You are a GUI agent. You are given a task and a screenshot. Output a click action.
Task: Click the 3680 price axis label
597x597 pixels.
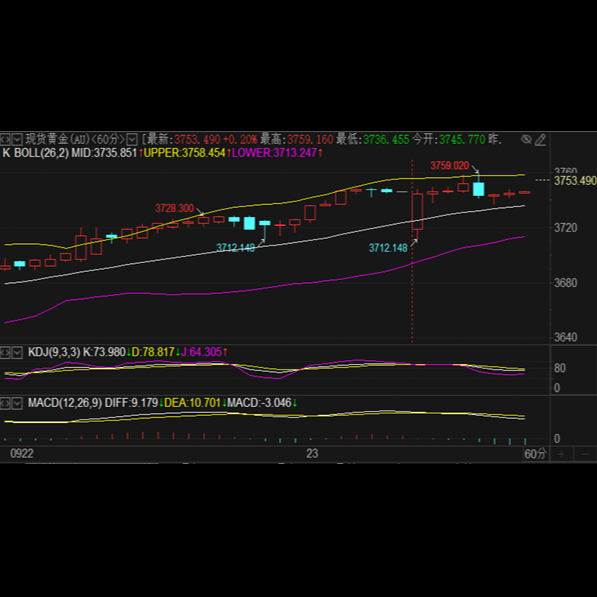pos(565,283)
